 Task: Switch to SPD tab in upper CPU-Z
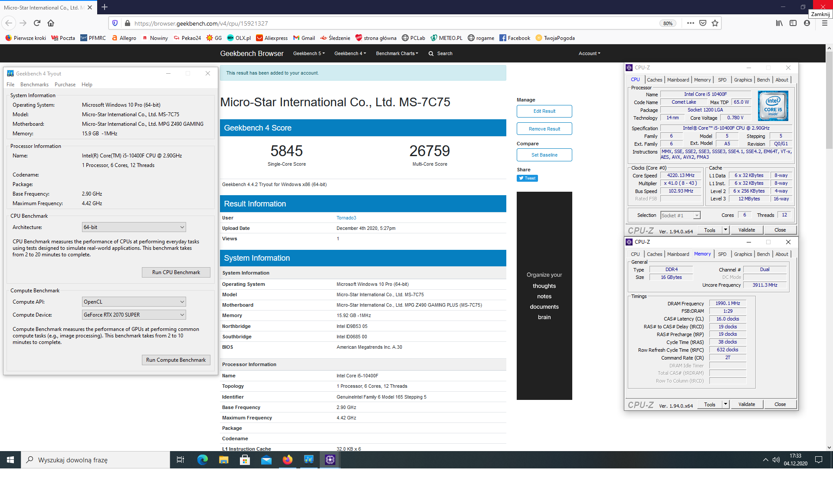click(722, 80)
